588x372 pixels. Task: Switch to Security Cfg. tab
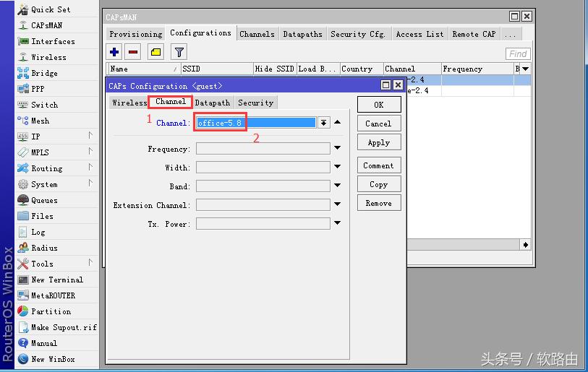point(358,34)
